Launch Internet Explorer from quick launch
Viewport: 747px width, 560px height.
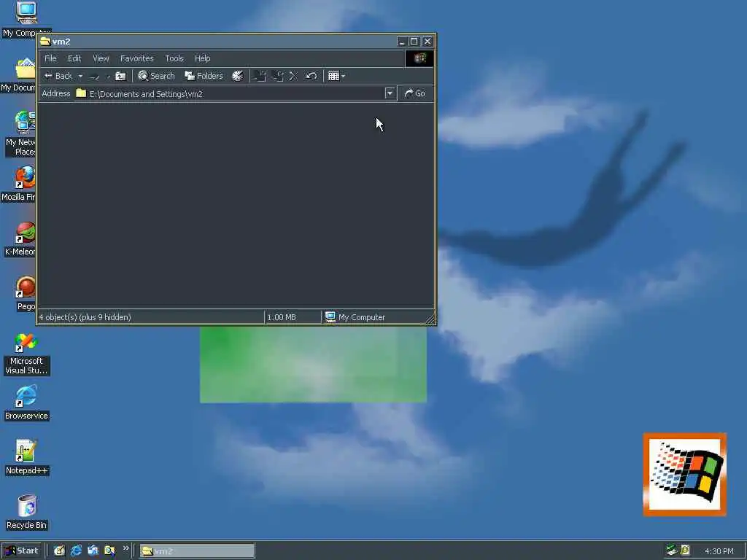[76, 551]
